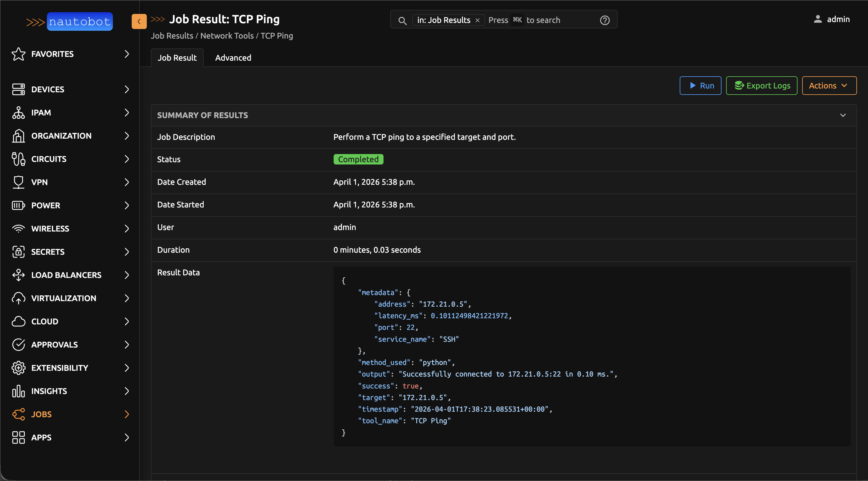868x481 pixels.
Task: Switch to the Advanced tab
Action: point(233,58)
